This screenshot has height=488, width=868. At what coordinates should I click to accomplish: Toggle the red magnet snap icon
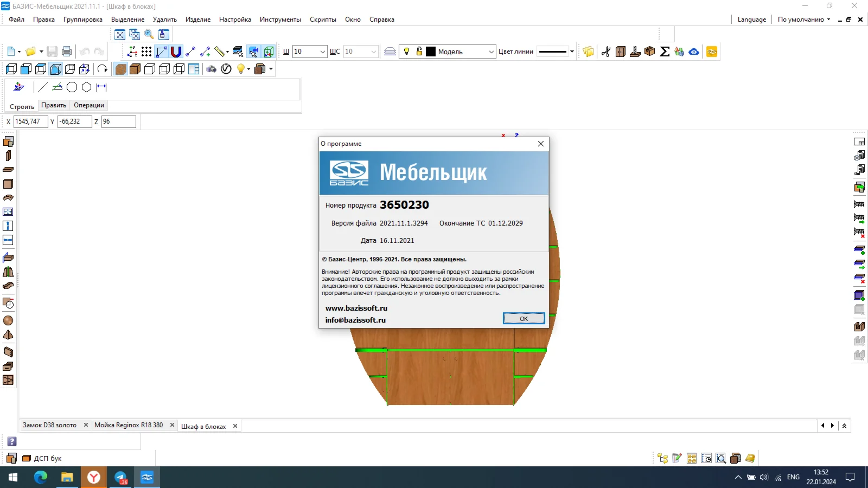point(176,52)
